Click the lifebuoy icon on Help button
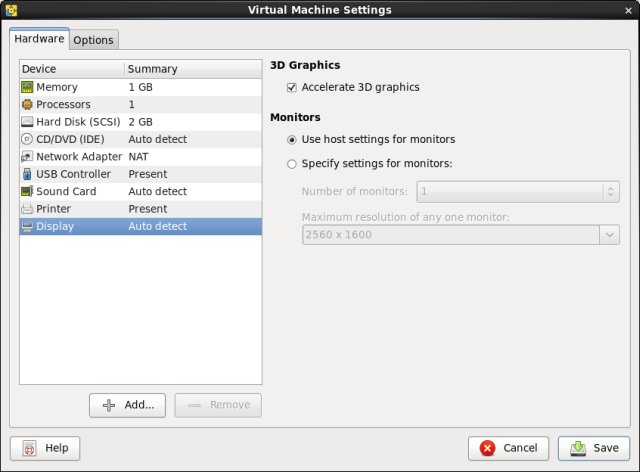 pos(29,448)
